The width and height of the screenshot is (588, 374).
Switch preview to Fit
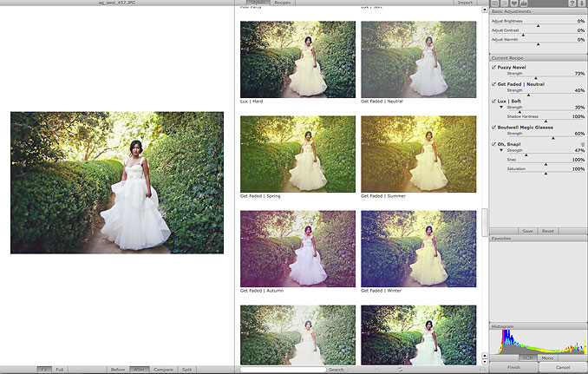click(x=44, y=370)
